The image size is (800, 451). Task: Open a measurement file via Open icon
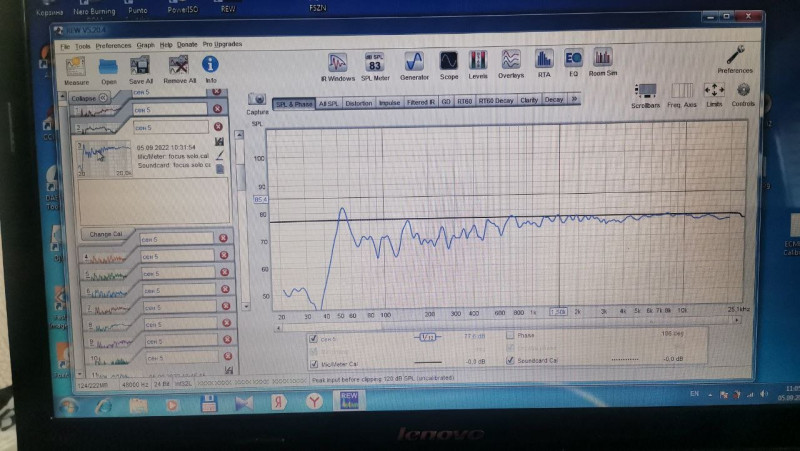108,67
